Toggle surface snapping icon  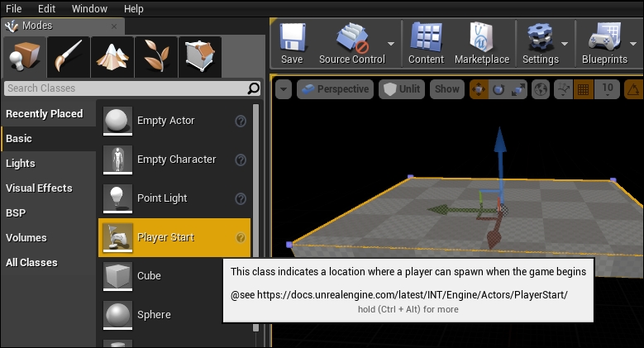(x=563, y=89)
